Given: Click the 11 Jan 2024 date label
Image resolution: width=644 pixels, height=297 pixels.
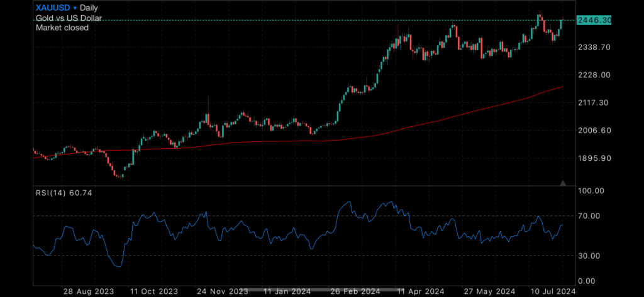Looking at the screenshot, I should click(287, 291).
